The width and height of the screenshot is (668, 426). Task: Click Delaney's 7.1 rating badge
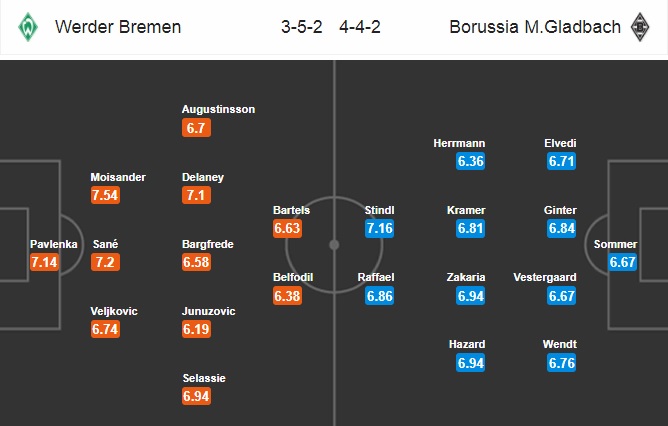197,196
